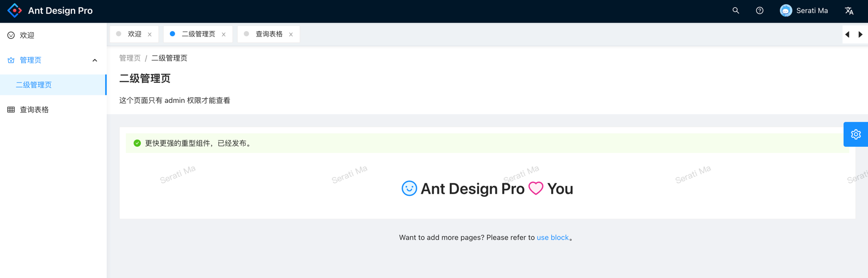This screenshot has width=868, height=278.
Task: Open the help question mark icon
Action: click(x=759, y=10)
